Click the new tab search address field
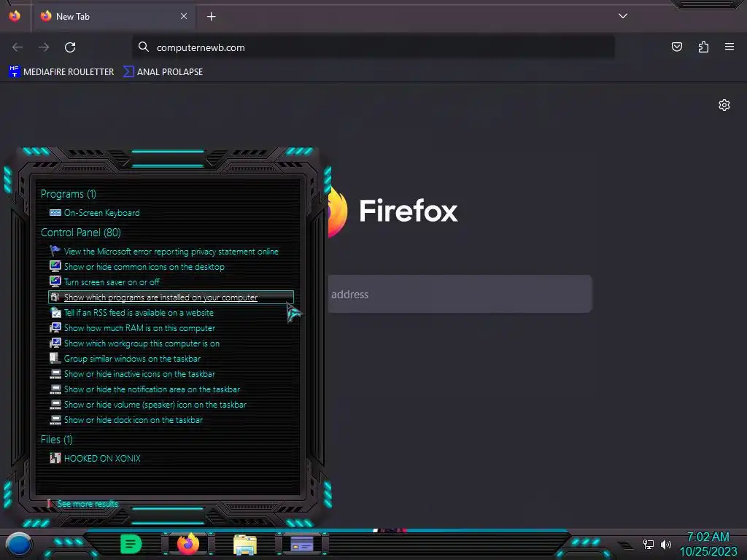Screen dimensions: 747x560 click(x=460, y=294)
